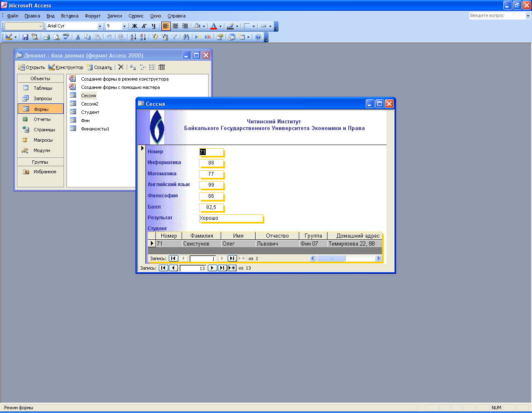Click the subform horizontal scrollbar thumb
This screenshot has height=413, width=532.
331,258
